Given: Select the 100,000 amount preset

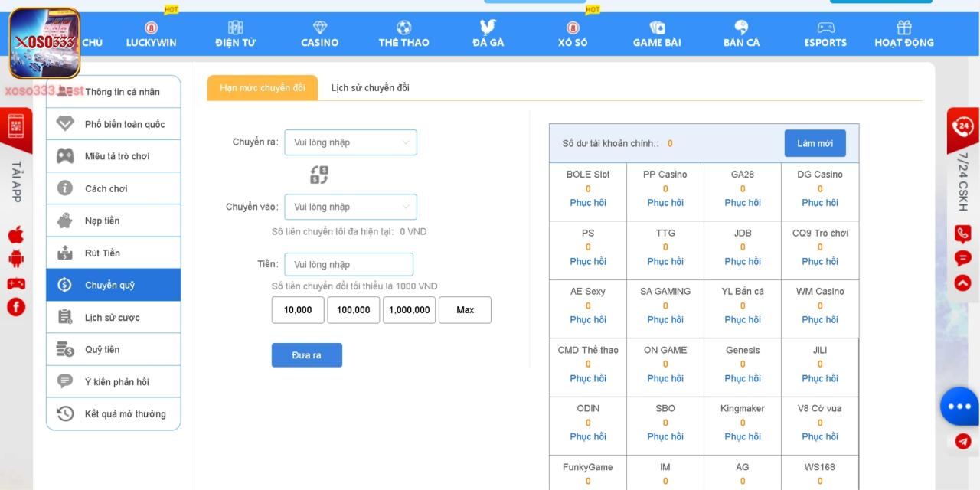Looking at the screenshot, I should click(353, 310).
